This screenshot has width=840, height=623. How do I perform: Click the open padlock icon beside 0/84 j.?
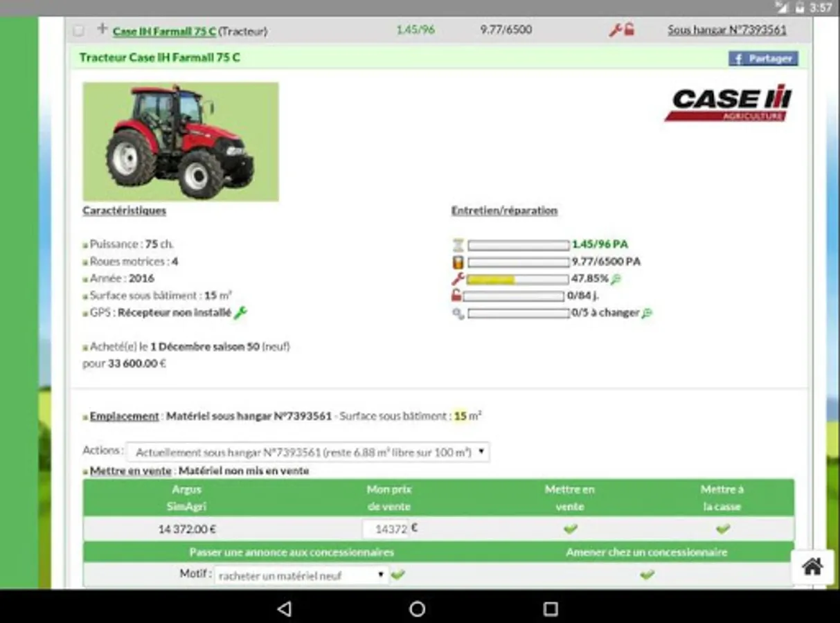tap(456, 296)
